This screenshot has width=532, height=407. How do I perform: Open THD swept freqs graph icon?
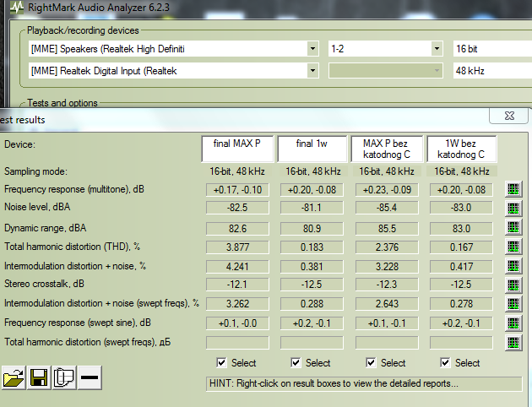[513, 343]
